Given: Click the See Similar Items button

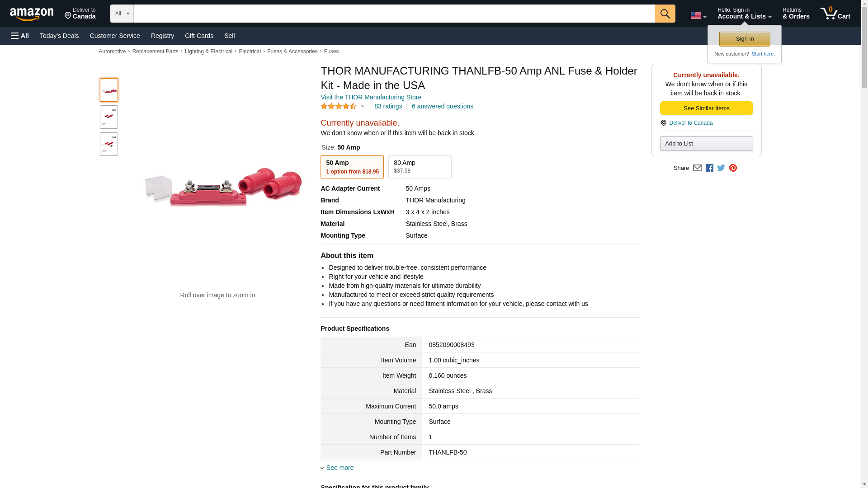Looking at the screenshot, I should (706, 108).
